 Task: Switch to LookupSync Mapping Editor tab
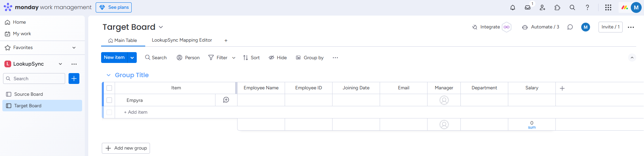point(182,40)
